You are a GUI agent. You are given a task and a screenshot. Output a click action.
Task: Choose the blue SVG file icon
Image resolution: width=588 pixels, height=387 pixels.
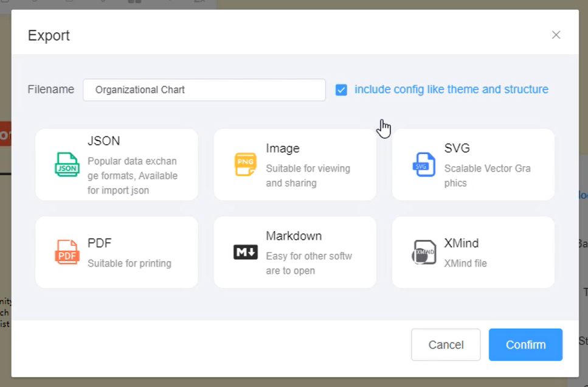coord(424,165)
